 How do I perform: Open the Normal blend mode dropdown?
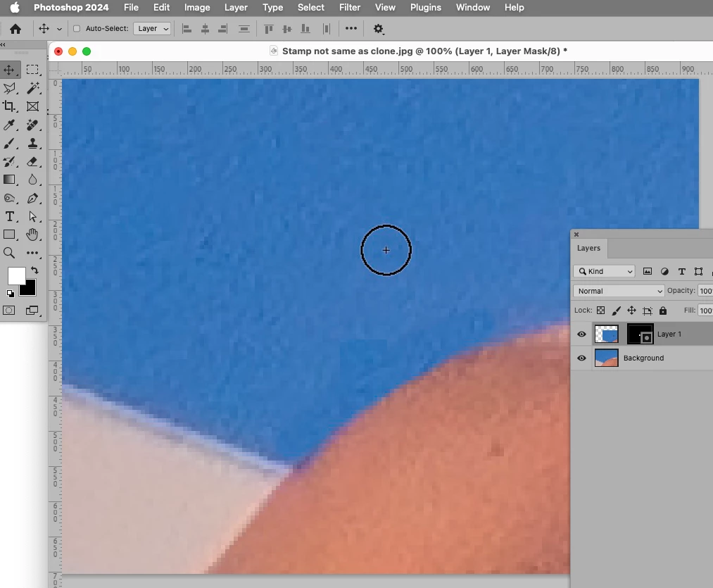[x=619, y=291]
